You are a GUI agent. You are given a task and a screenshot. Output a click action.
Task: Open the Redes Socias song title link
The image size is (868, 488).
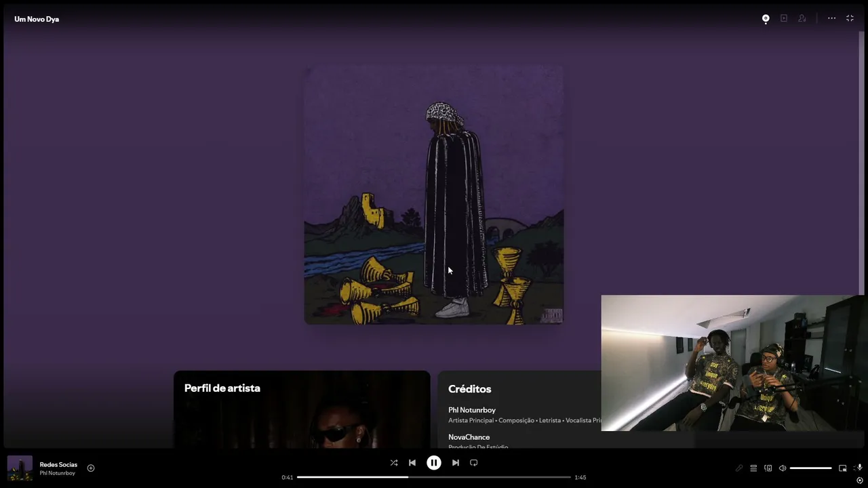coord(58,464)
